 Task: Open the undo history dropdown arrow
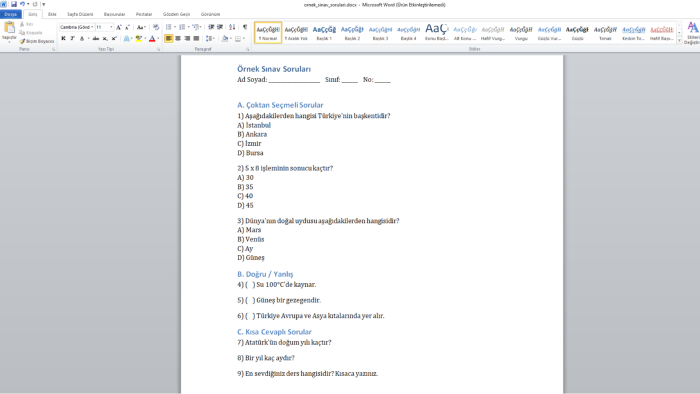coord(28,4)
